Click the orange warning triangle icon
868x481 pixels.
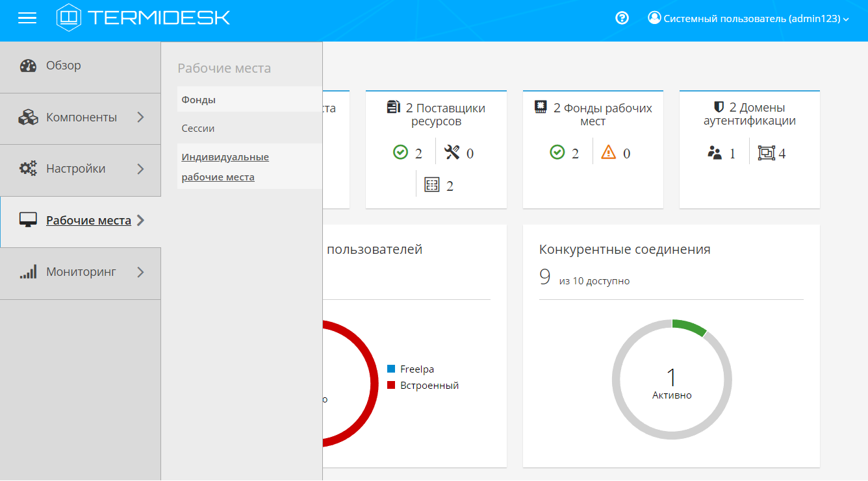(608, 153)
